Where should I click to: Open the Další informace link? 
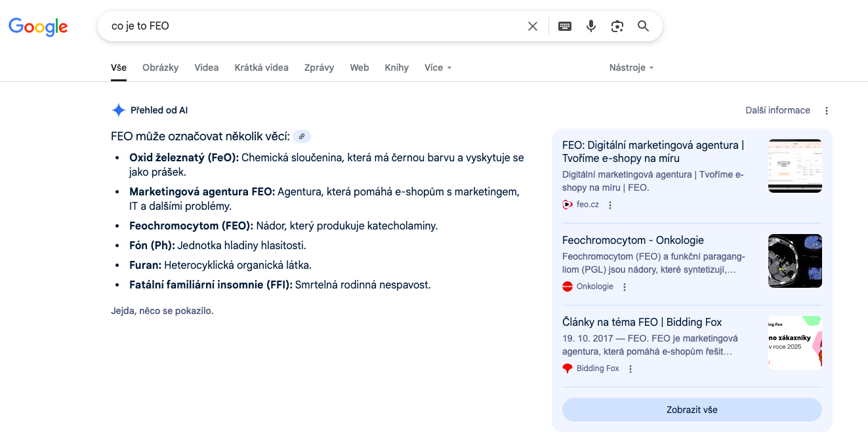point(778,110)
